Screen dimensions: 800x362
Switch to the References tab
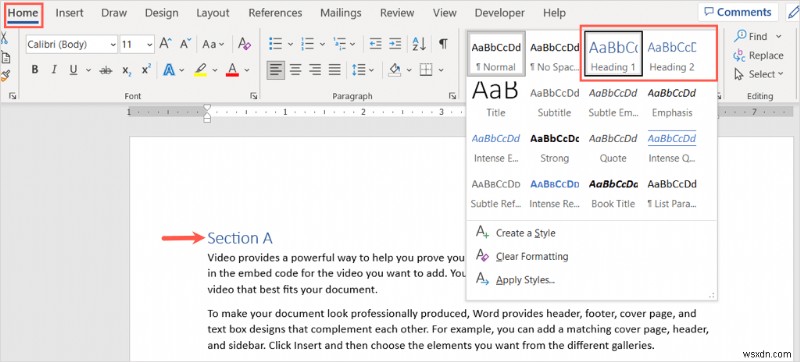[275, 13]
